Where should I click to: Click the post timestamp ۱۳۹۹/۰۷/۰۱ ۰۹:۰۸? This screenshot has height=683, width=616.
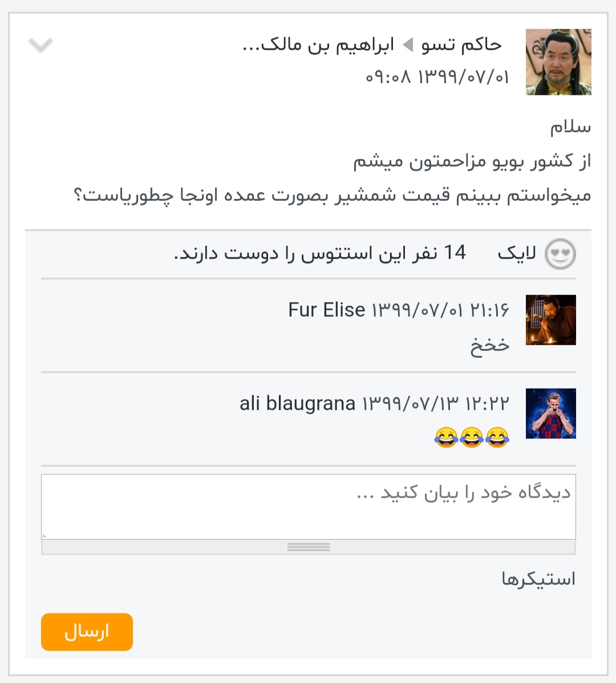437,78
